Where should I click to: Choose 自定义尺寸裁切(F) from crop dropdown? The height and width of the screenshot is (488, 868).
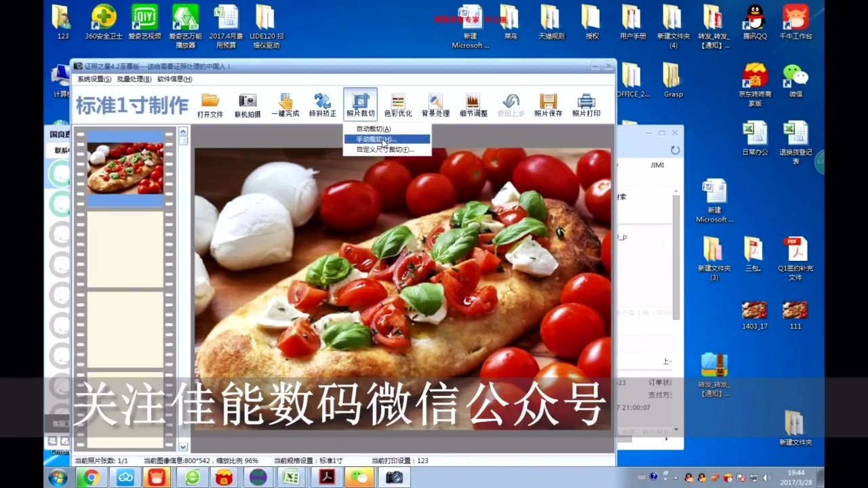click(387, 150)
